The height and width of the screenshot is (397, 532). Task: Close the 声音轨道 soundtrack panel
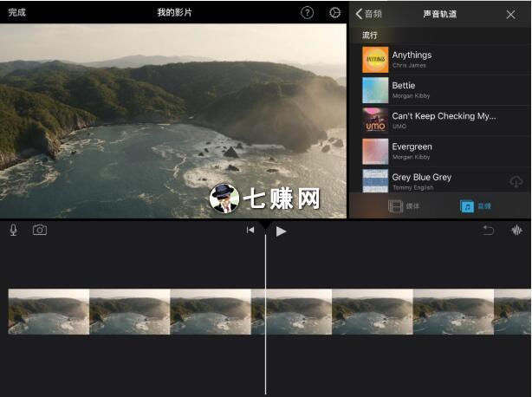(510, 14)
